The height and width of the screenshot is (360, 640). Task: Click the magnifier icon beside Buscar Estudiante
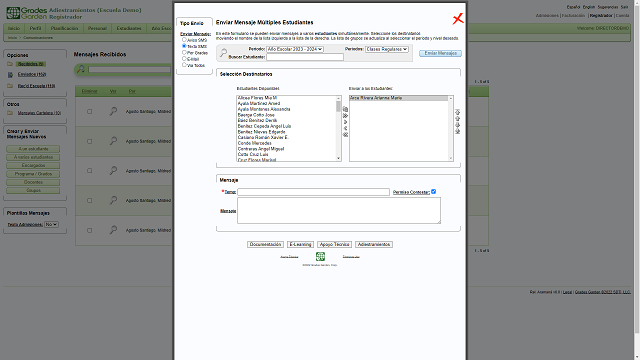[x=223, y=53]
